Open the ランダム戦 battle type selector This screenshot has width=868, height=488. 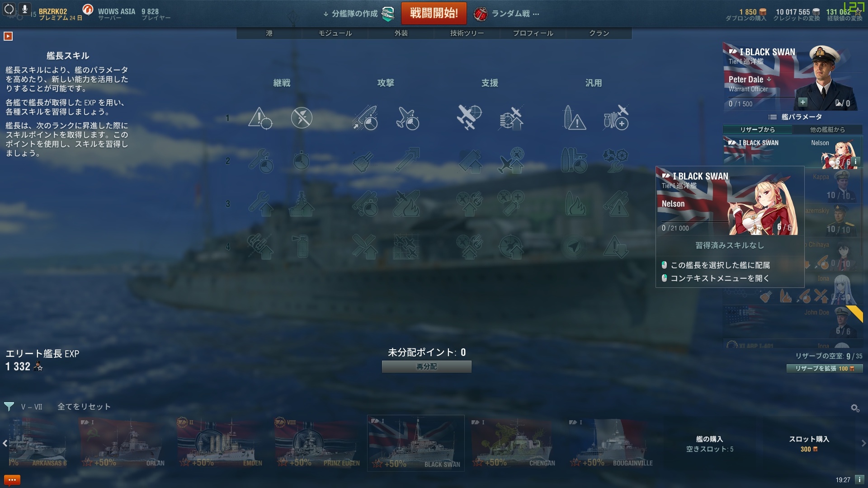[506, 14]
